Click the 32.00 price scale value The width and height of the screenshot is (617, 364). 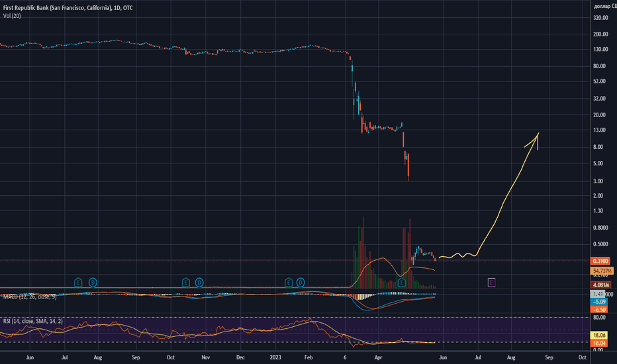(599, 99)
